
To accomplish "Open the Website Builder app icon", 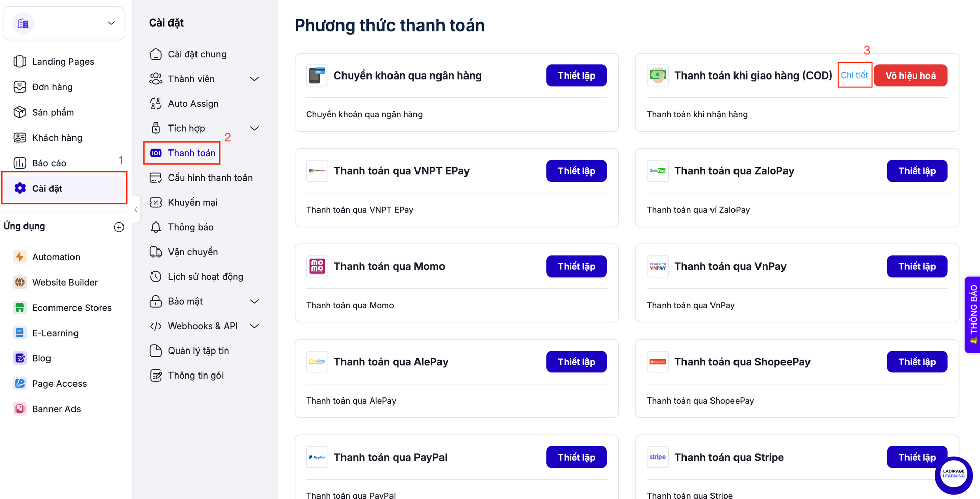I will 20,282.
